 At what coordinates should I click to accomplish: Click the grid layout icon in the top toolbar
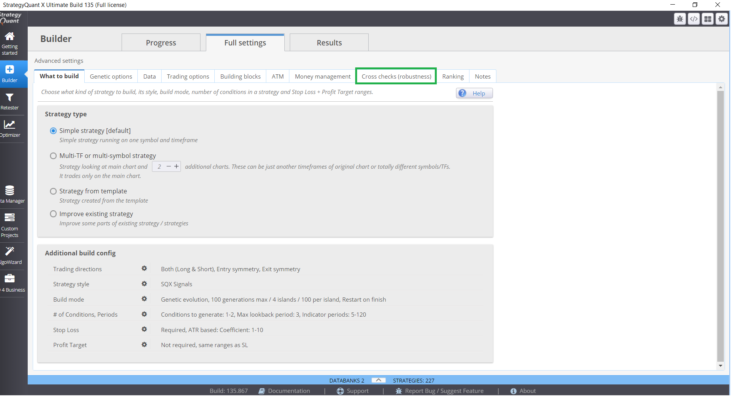point(707,19)
